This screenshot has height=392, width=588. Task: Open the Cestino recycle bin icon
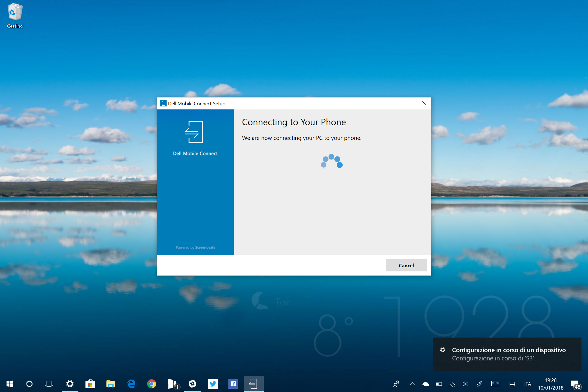tap(15, 16)
